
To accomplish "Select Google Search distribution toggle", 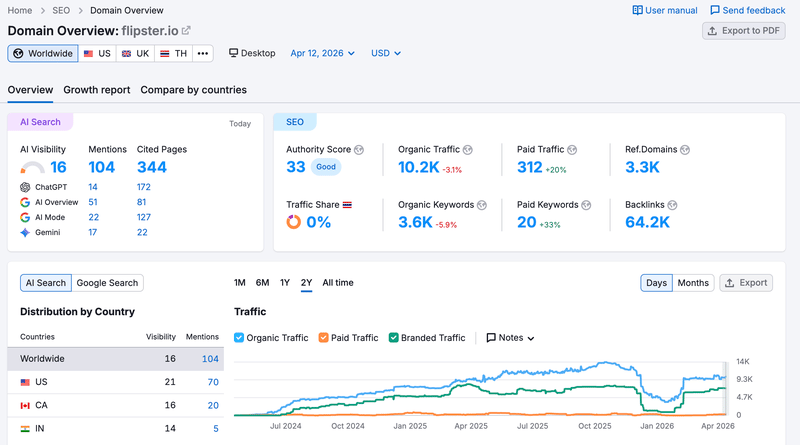I will click(107, 283).
